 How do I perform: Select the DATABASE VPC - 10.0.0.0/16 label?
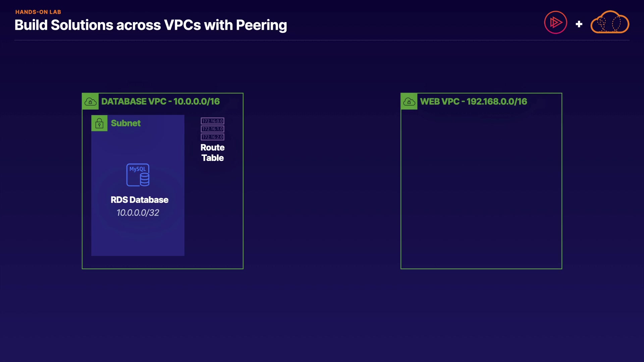tap(160, 102)
